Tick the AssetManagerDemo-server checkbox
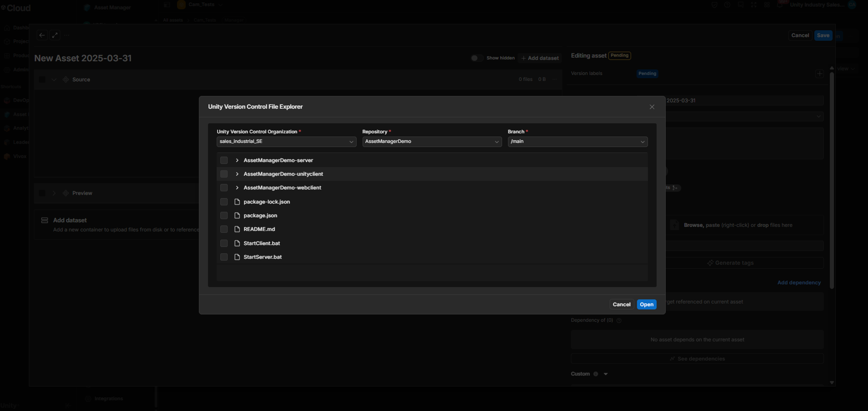Viewport: 868px width, 411px height. click(x=224, y=160)
